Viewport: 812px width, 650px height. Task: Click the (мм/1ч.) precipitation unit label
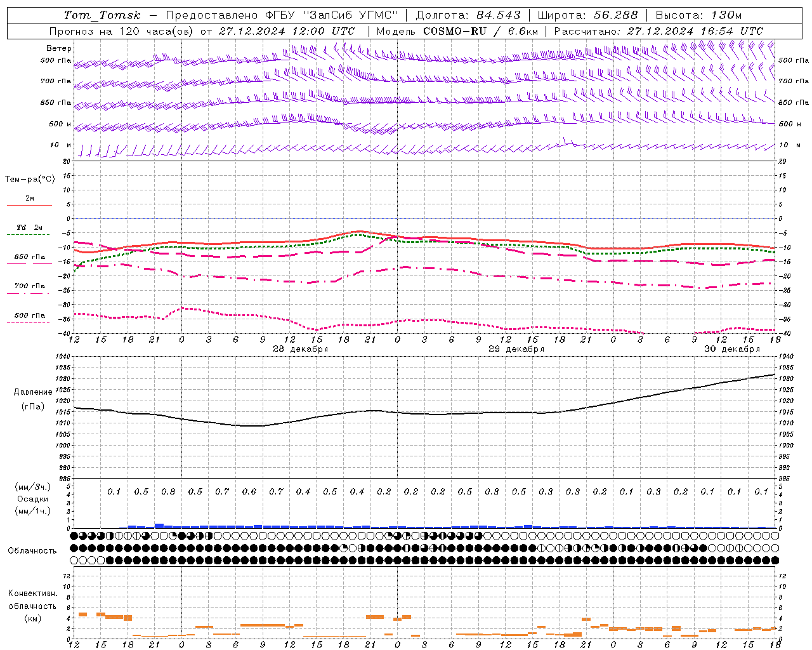33,511
